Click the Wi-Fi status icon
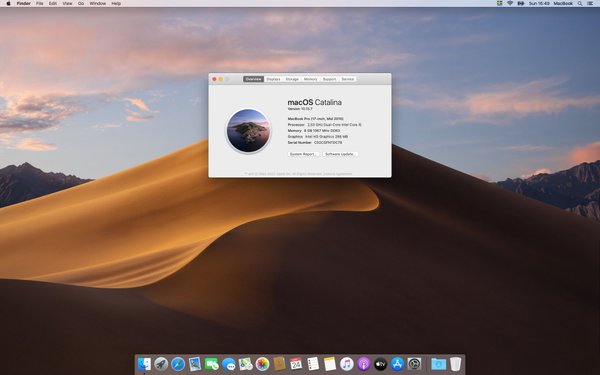This screenshot has width=600, height=375. tap(510, 3)
